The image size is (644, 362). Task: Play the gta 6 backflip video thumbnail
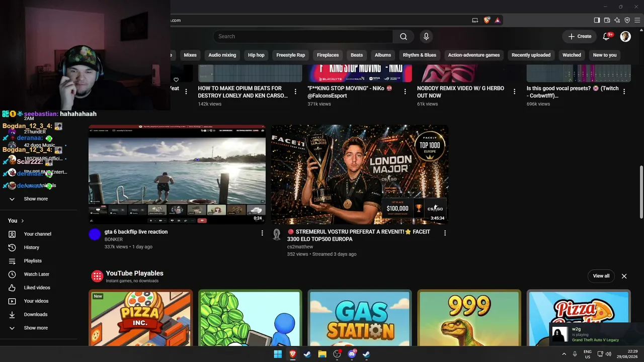[177, 174]
